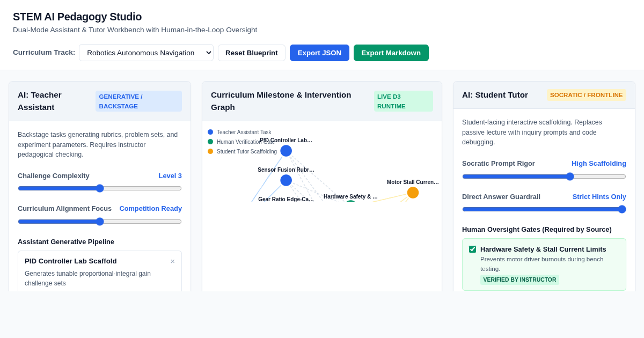Click Export Markdown button
This screenshot has width=644, height=338.
tap(391, 53)
